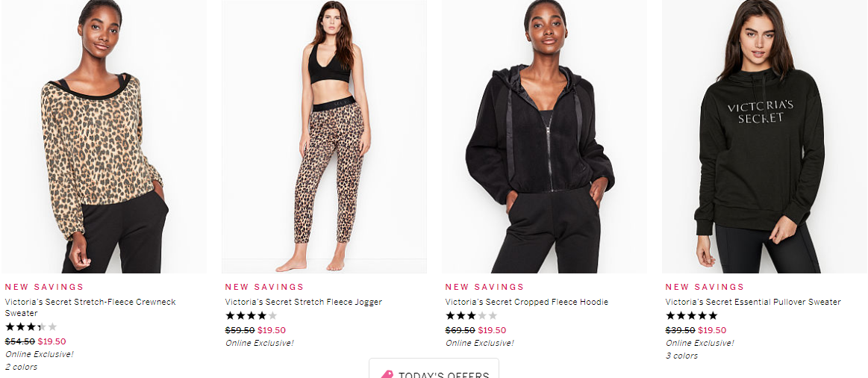Open the leopard Stretch Fleece Jogger photo

click(325, 137)
